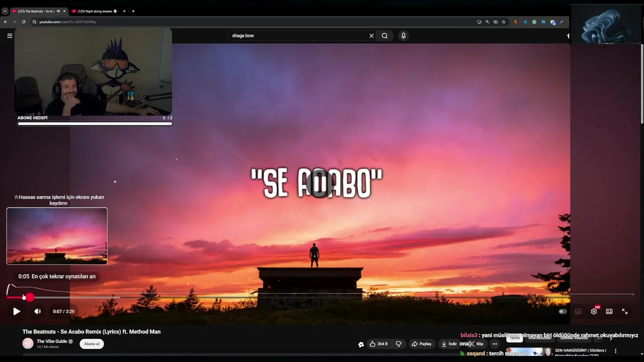Toggle the autoplay switch in the player
644x362 pixels.
[562, 311]
